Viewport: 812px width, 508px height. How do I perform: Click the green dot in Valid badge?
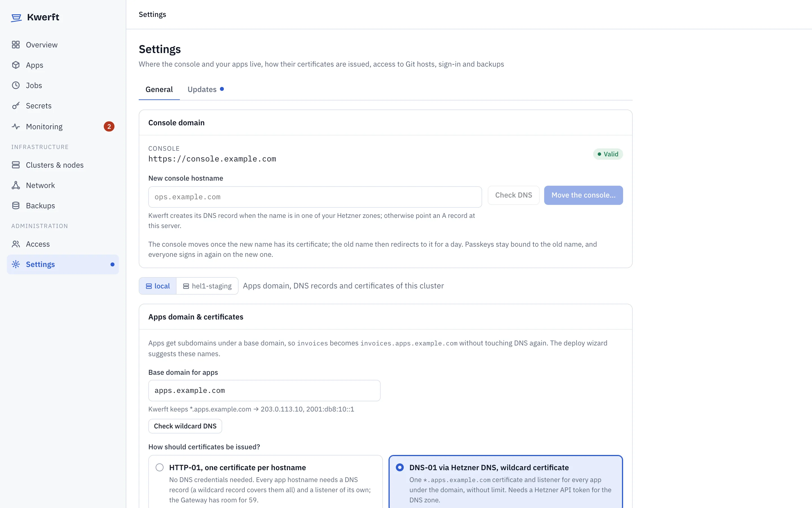point(599,154)
